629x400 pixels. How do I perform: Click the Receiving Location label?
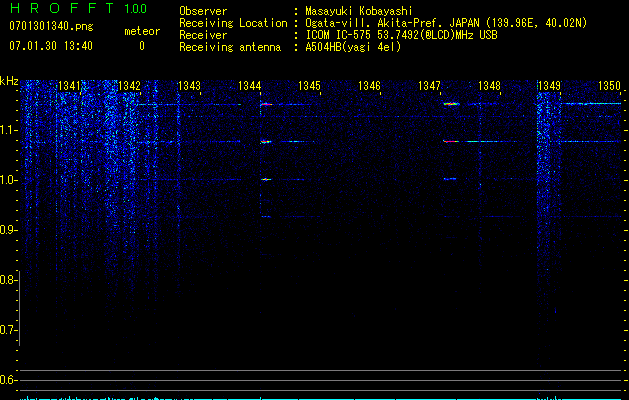(x=233, y=23)
